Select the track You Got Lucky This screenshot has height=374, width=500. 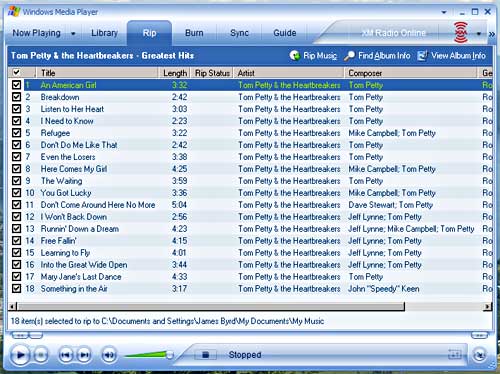coord(66,193)
